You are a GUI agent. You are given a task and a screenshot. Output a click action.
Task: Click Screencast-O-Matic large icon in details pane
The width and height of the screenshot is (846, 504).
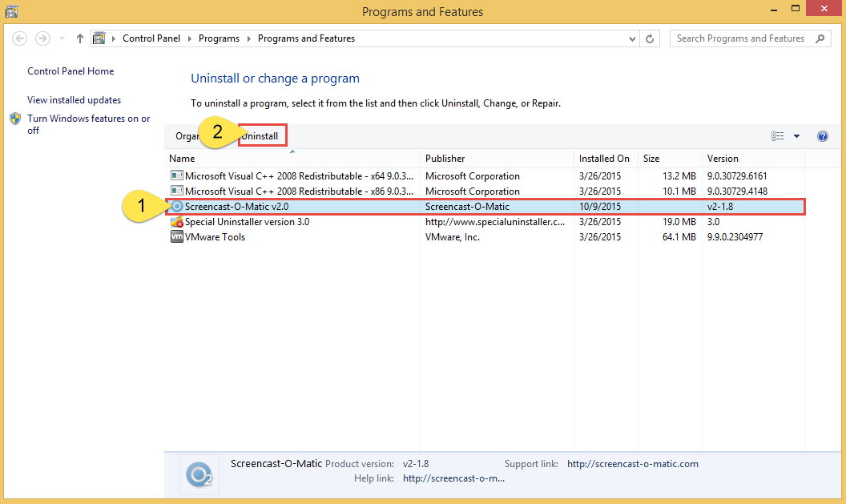pyautogui.click(x=199, y=475)
